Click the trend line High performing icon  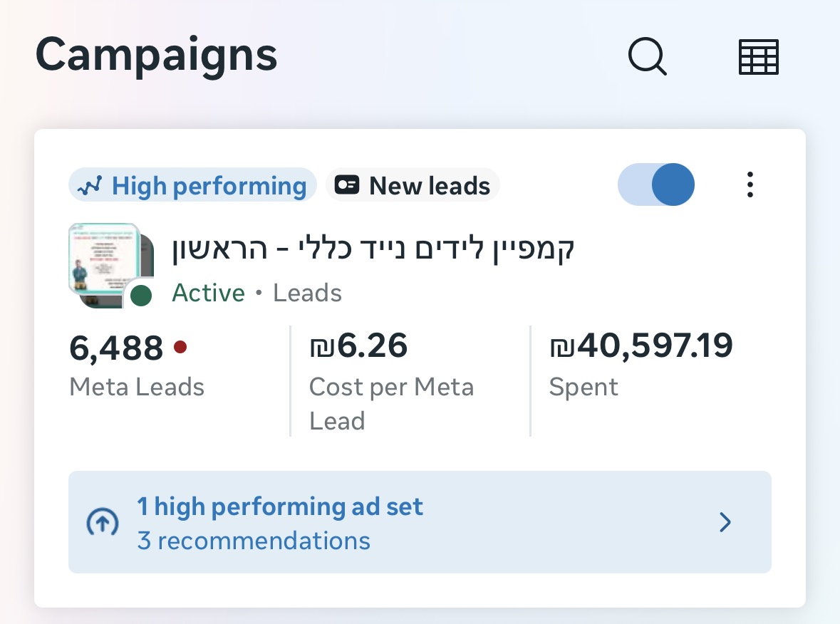(90, 187)
